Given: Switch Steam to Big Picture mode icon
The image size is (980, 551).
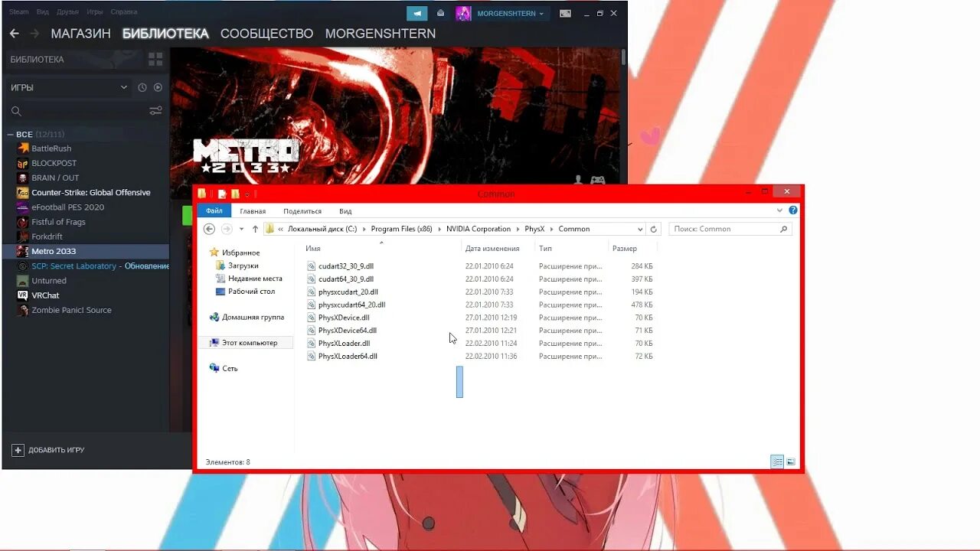Looking at the screenshot, I should coord(565,13).
